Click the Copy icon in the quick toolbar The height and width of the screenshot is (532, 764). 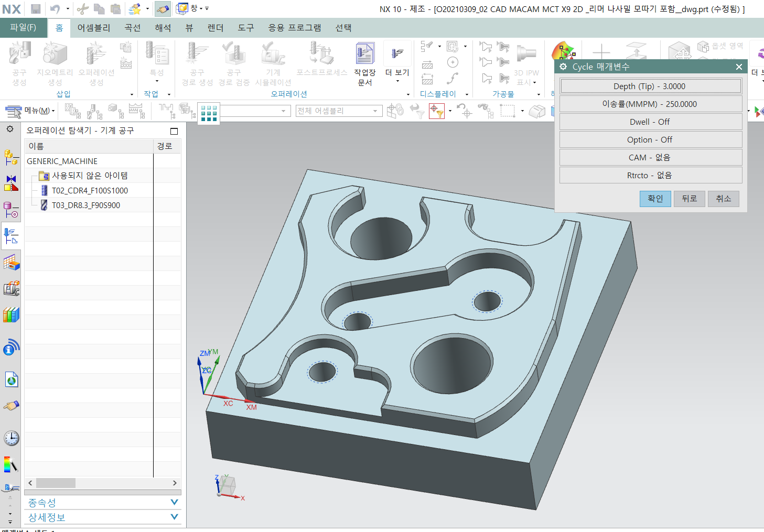click(x=99, y=9)
